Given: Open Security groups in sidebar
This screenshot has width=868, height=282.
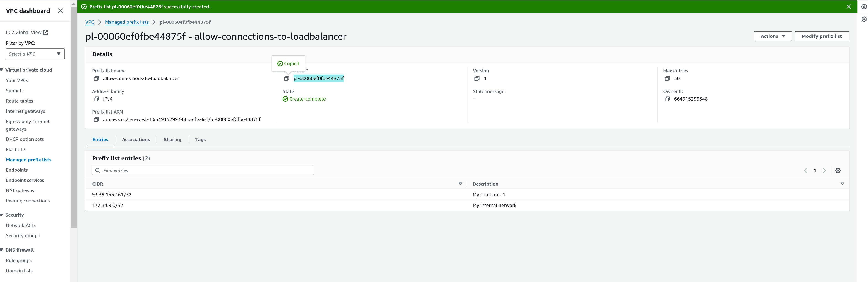Looking at the screenshot, I should pos(23,236).
